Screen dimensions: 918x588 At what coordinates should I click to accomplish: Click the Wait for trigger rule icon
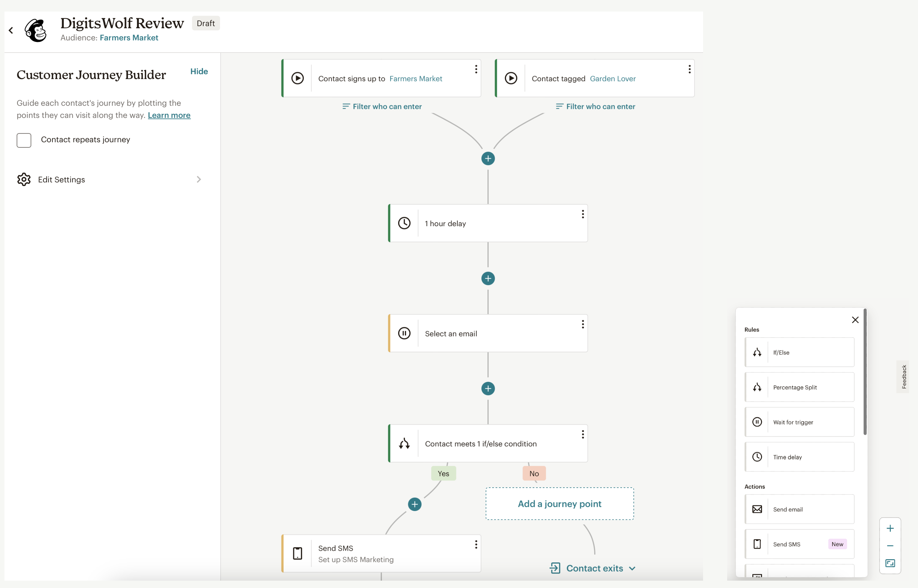pyautogui.click(x=757, y=421)
